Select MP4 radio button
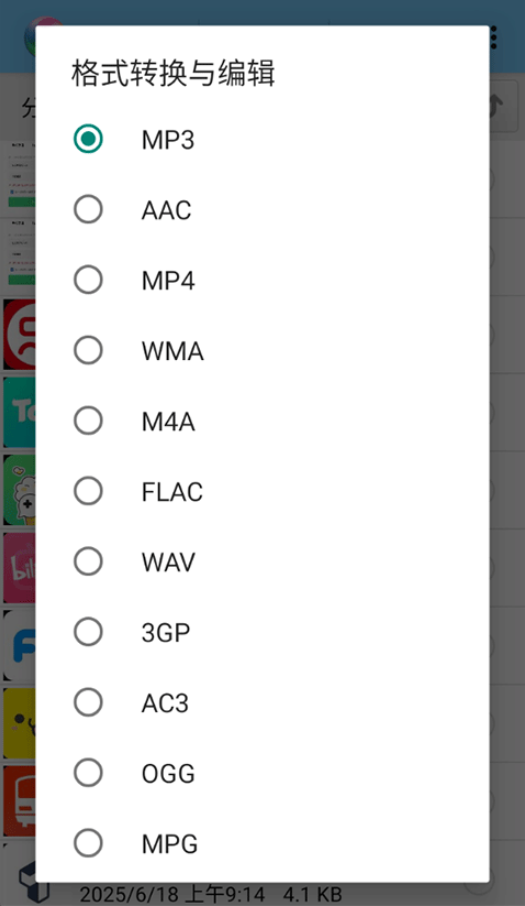 pos(88,280)
